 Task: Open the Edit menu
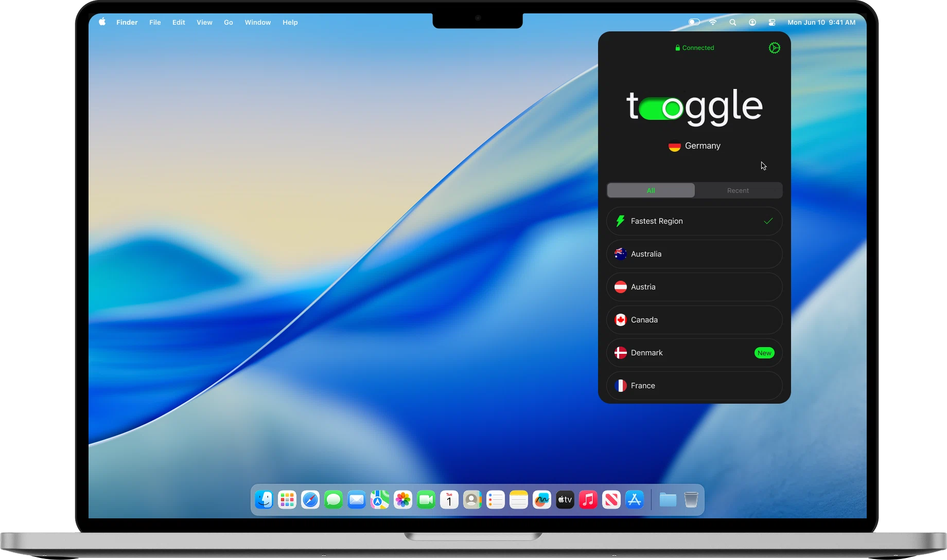pos(179,22)
